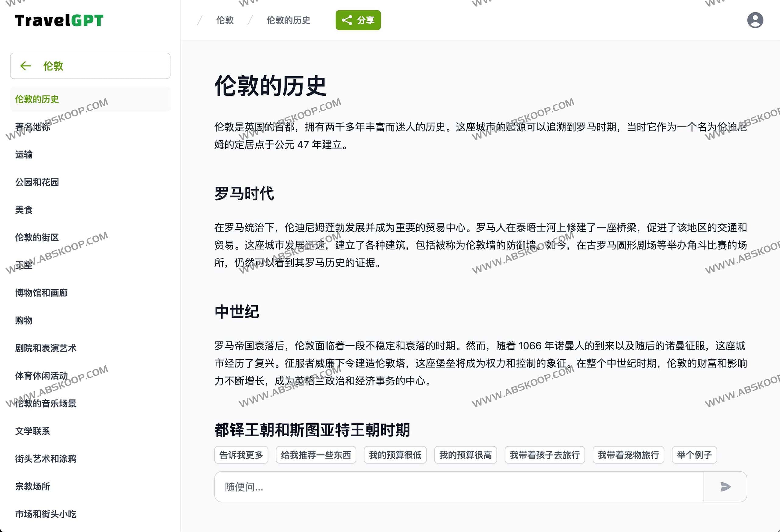Choose the 给我推荐一些东西 prompt chip
The image size is (780, 532).
[315, 455]
